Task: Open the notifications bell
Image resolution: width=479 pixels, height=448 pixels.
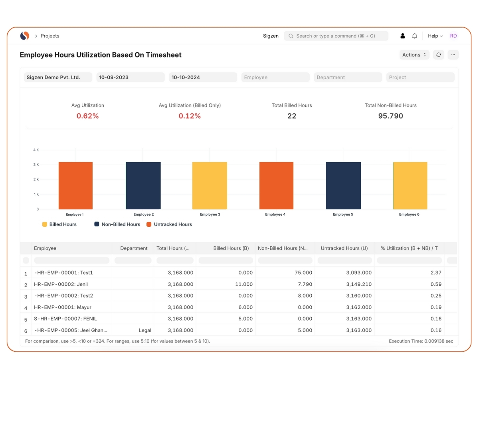Action: pos(414,36)
